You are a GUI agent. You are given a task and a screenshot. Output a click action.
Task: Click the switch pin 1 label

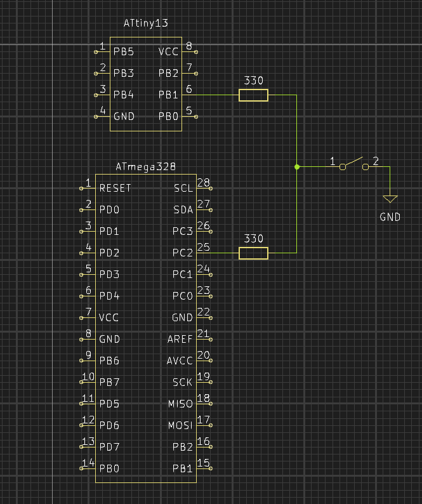333,161
